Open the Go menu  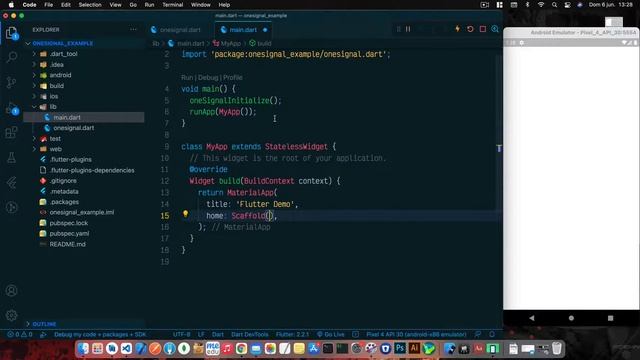tap(133, 5)
